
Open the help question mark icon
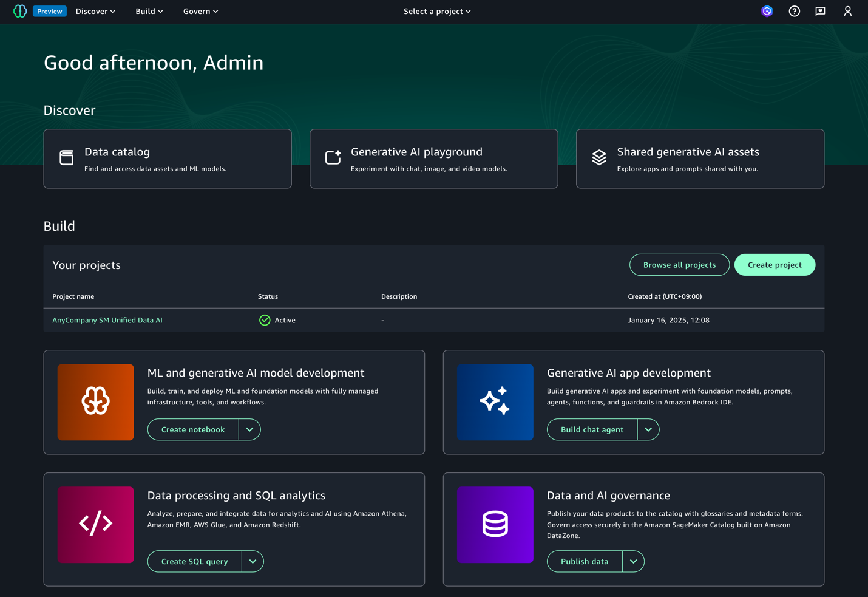(x=795, y=11)
